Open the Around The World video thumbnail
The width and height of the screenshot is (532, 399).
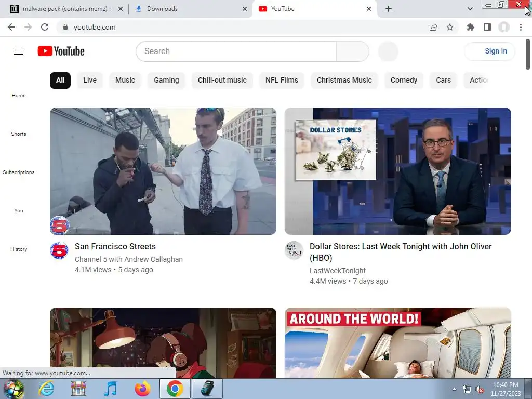(x=397, y=343)
